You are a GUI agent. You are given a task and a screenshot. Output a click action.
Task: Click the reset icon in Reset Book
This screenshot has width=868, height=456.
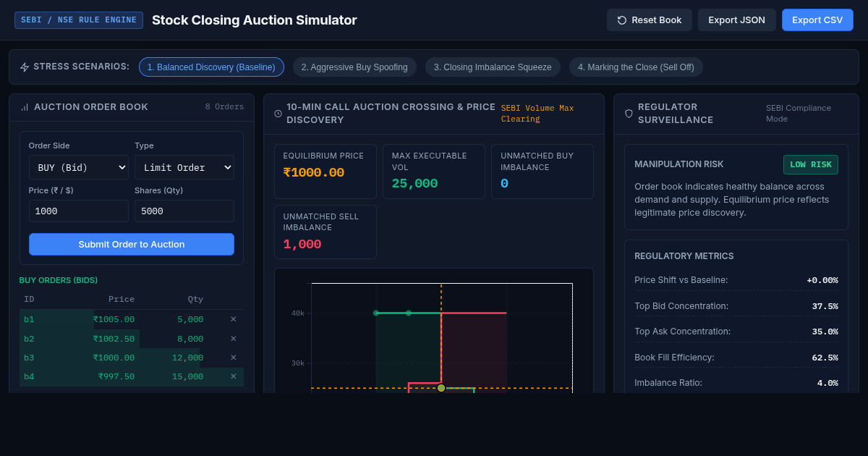click(622, 20)
